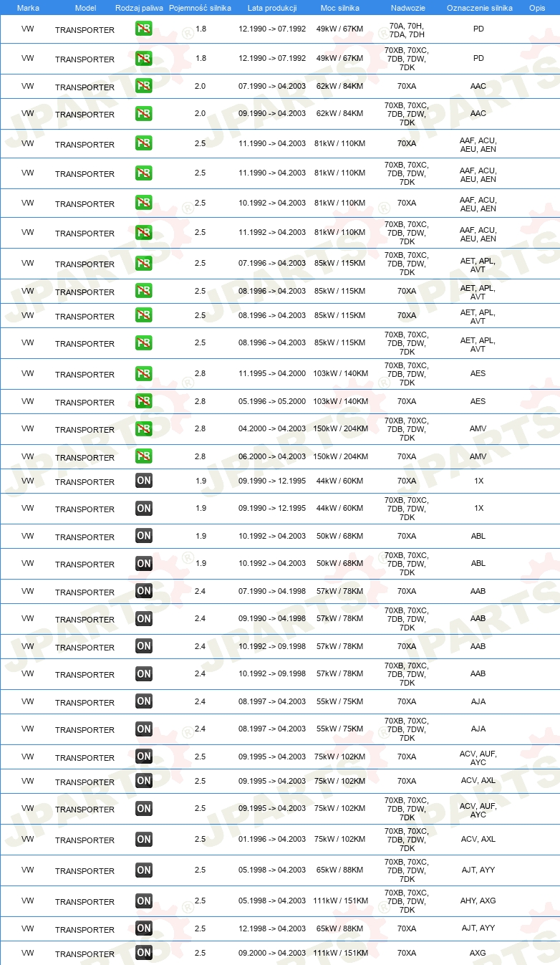Click ON icon in ABL 70XB row
This screenshot has height=965, width=560.
(144, 563)
